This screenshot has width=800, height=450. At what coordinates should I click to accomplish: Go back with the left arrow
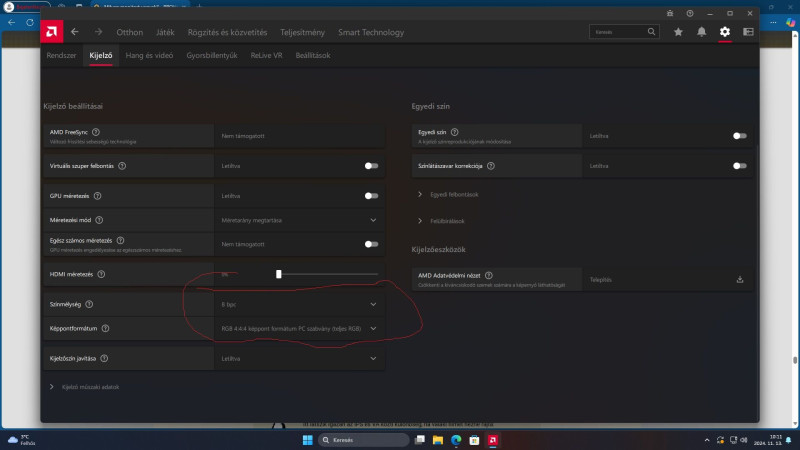pos(75,32)
